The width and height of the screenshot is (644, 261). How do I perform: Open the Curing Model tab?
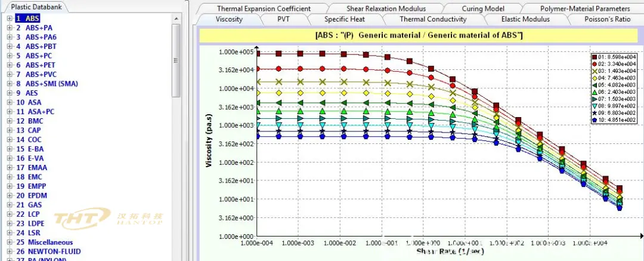point(483,8)
